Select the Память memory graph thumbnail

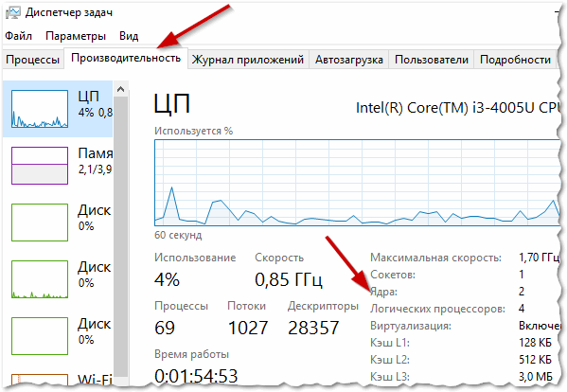(x=40, y=166)
